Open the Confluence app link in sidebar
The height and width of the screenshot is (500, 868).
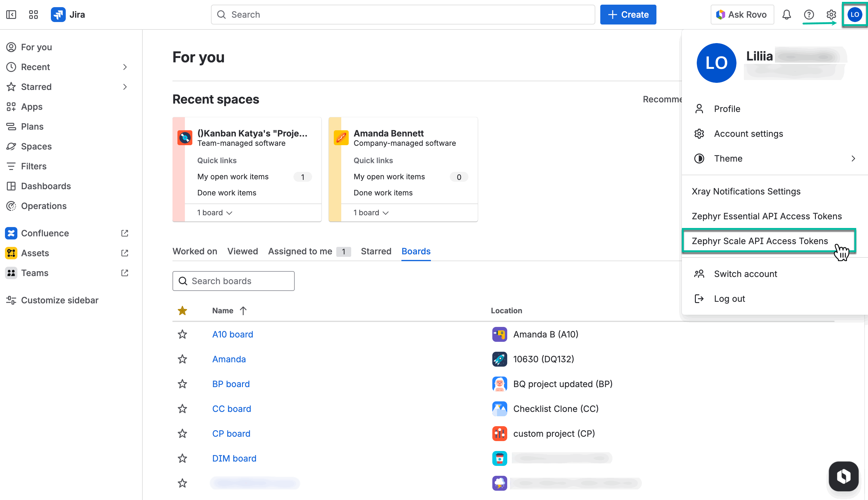click(45, 233)
